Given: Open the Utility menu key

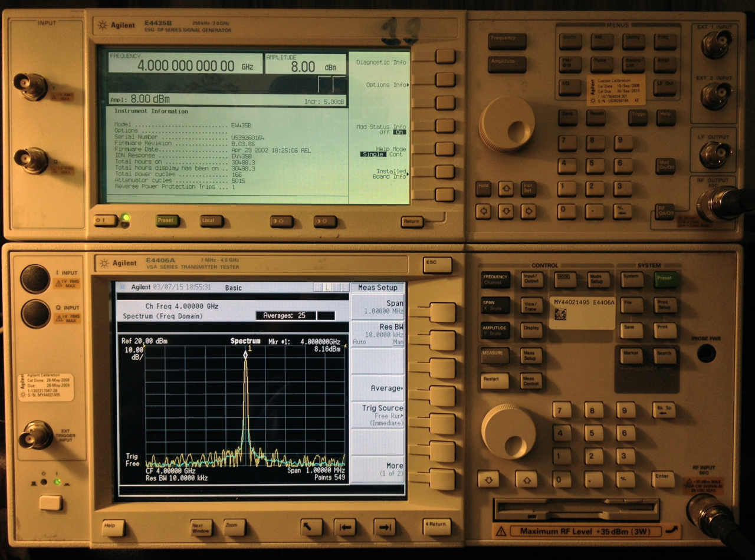Looking at the screenshot, I should 633,41.
